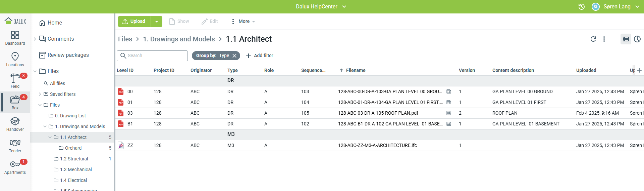
Task: Expand the Saved filters tree node
Action: (40, 94)
